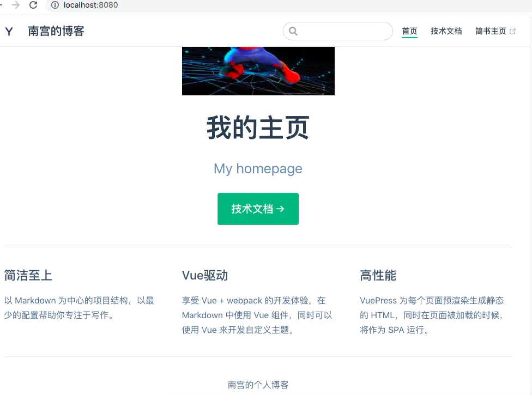Click the localhost:8080 address bar
This screenshot has width=532, height=395.
(288, 5)
